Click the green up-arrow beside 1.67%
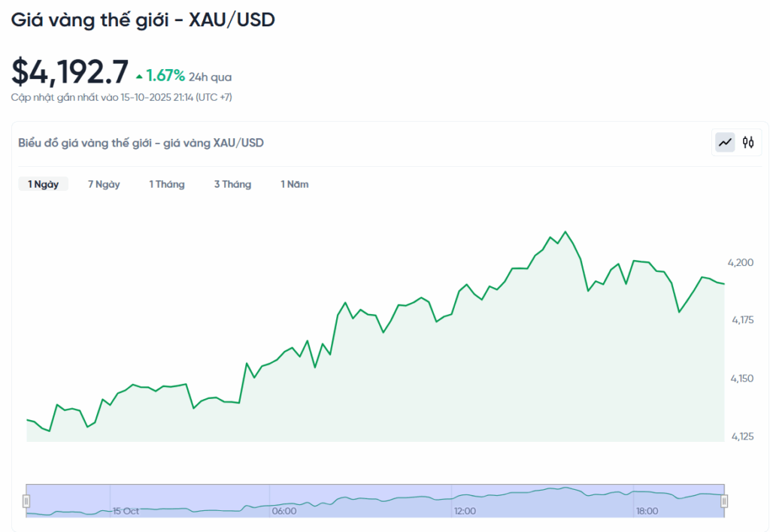Viewport: 770px width, 532px height. (139, 77)
